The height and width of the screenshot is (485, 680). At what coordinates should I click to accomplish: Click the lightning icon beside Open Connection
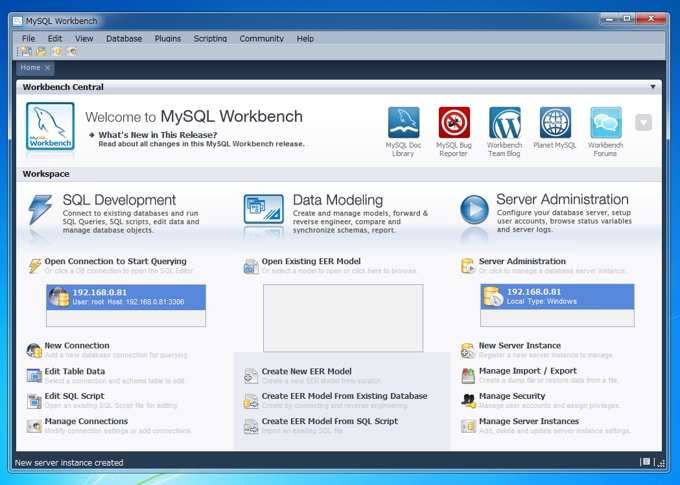pyautogui.click(x=35, y=265)
